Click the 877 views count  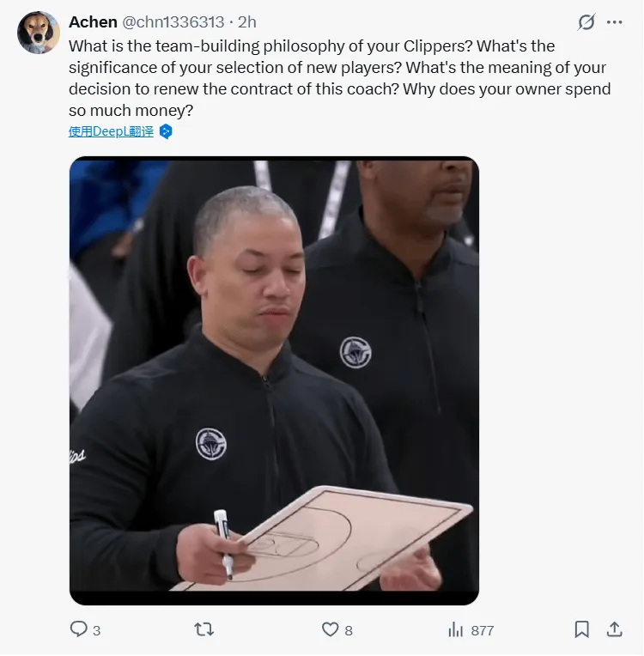pos(482,630)
